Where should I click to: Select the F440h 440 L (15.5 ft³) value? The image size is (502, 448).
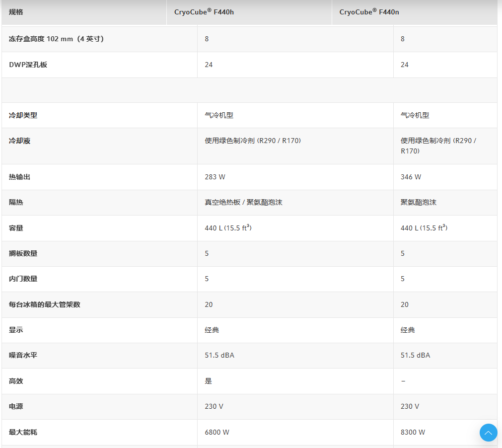pyautogui.click(x=228, y=227)
